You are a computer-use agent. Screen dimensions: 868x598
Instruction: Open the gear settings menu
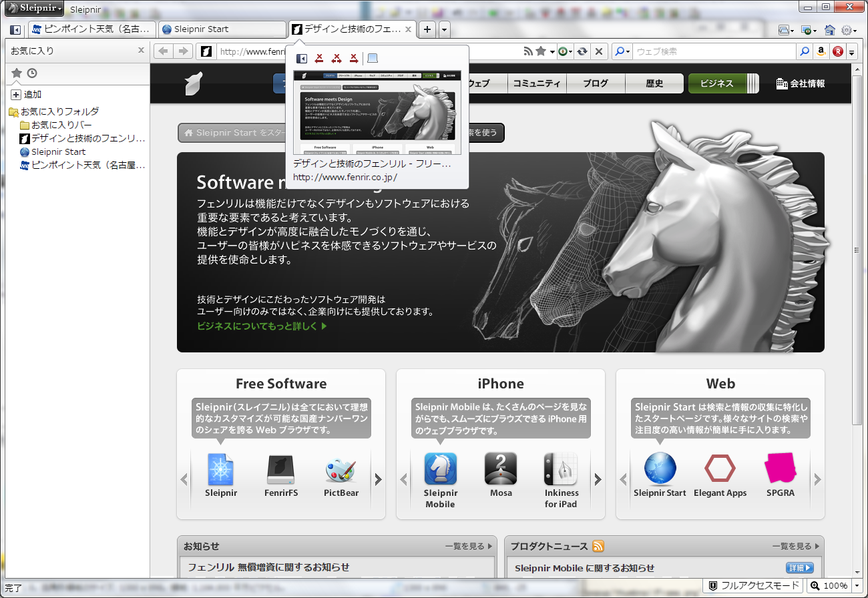click(849, 30)
